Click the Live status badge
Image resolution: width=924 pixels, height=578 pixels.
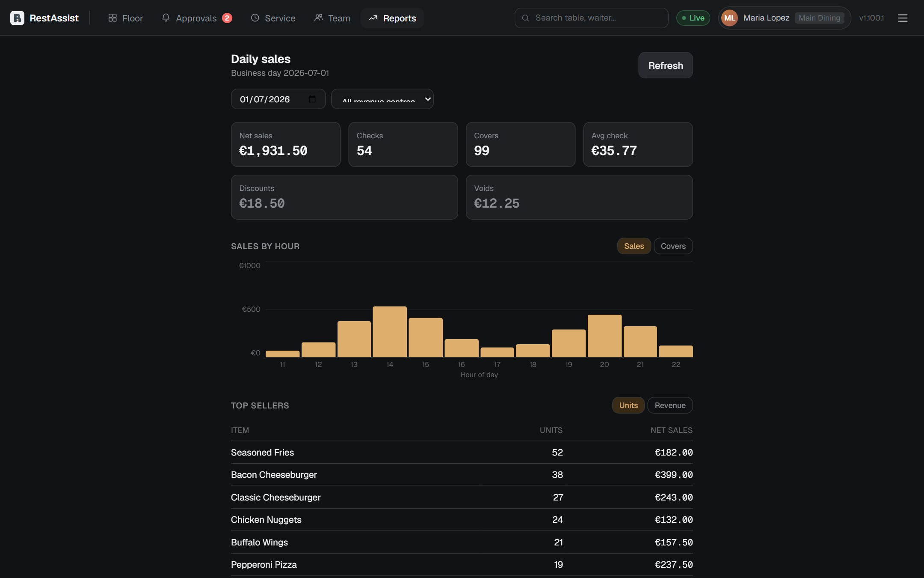693,18
